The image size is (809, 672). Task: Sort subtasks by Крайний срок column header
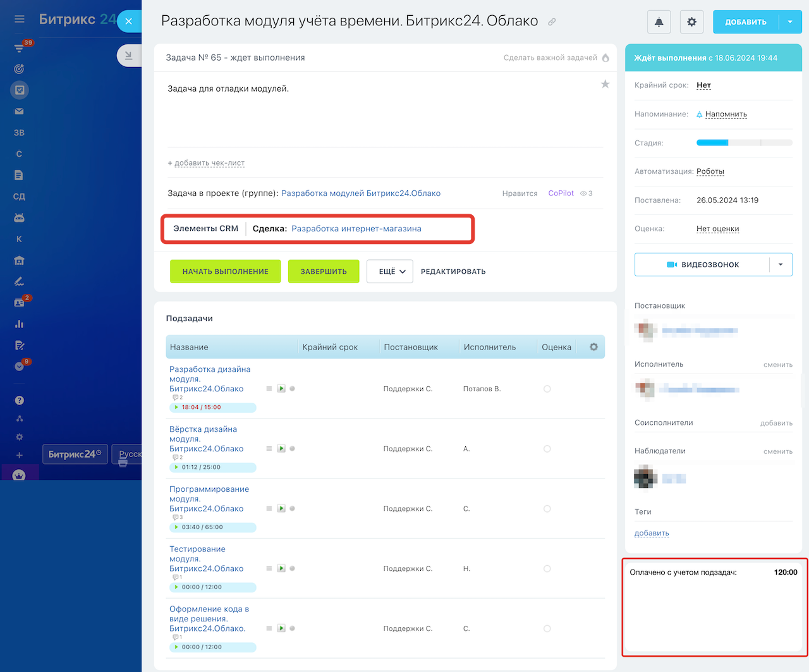click(x=330, y=347)
